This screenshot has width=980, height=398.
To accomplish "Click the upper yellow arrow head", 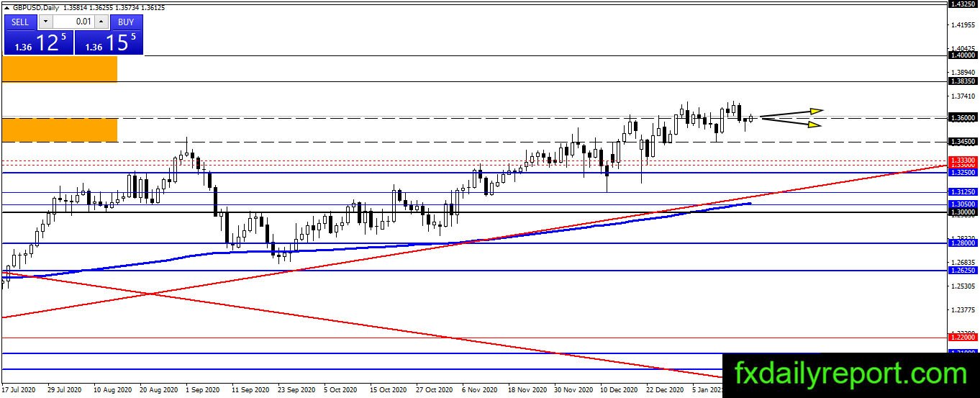I will click(x=816, y=111).
